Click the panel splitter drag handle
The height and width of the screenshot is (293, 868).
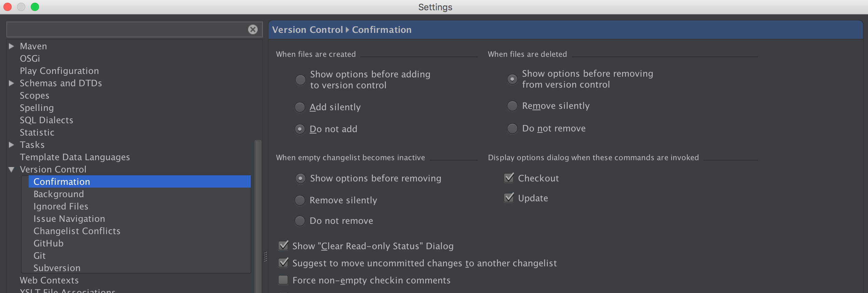click(265, 257)
